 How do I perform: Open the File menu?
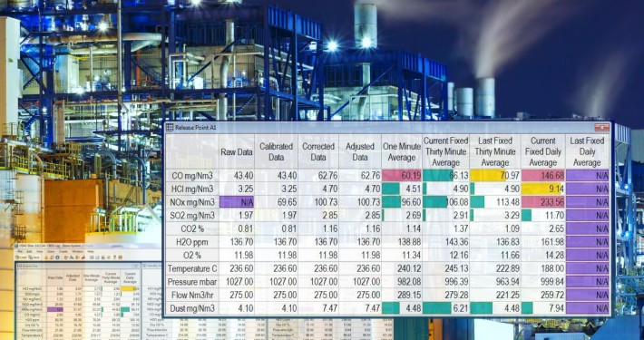point(20,251)
